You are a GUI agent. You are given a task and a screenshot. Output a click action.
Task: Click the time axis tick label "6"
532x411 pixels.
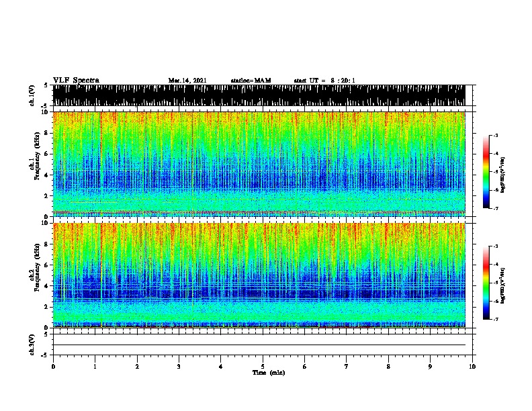tap(305, 367)
